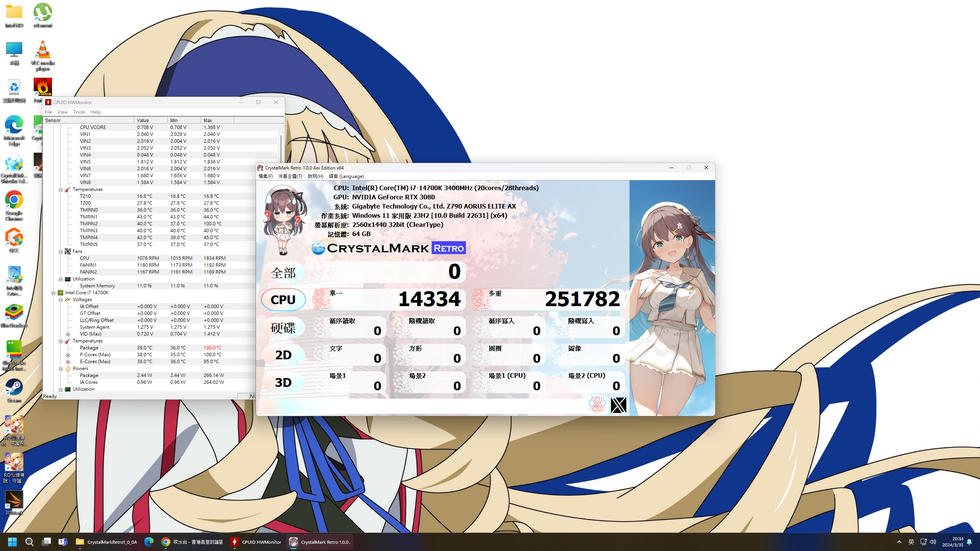Run all benchmarks with 全部 button
The width and height of the screenshot is (980, 551).
coord(283,272)
